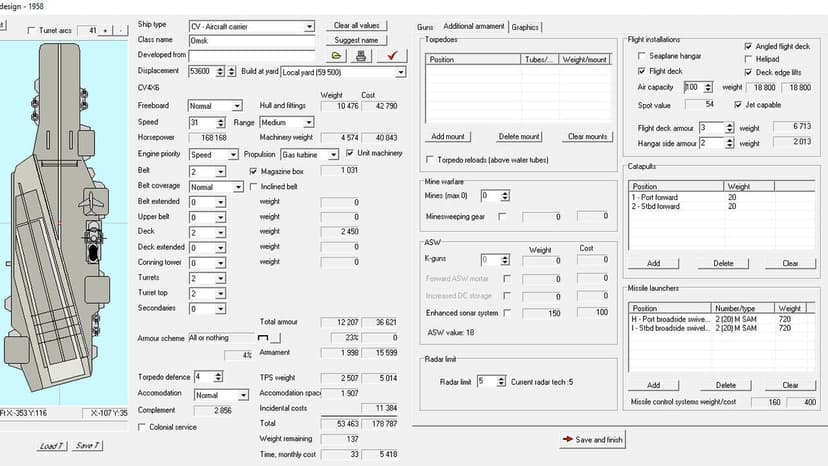This screenshot has height=466, width=828.
Task: Click Delete in the Missile launchers panel
Action: pos(726,385)
